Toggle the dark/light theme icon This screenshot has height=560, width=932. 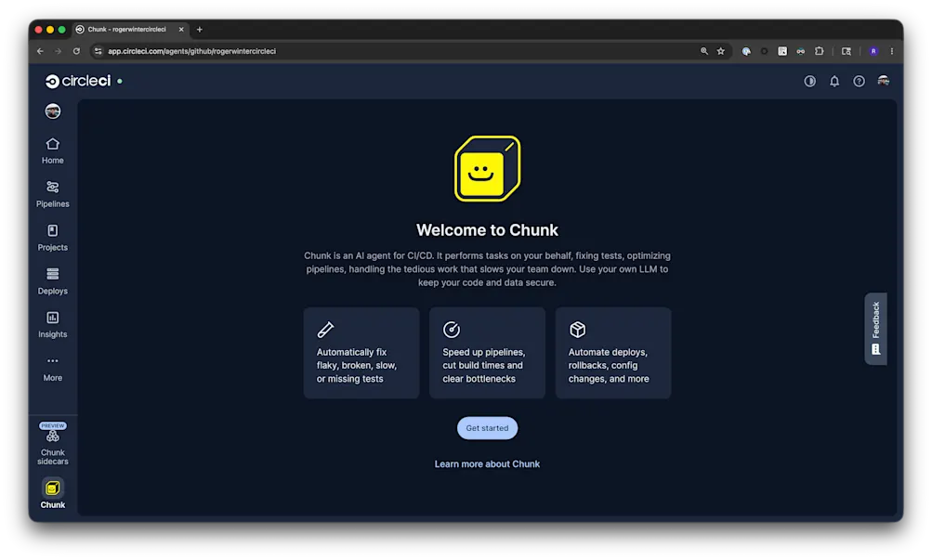(x=809, y=82)
